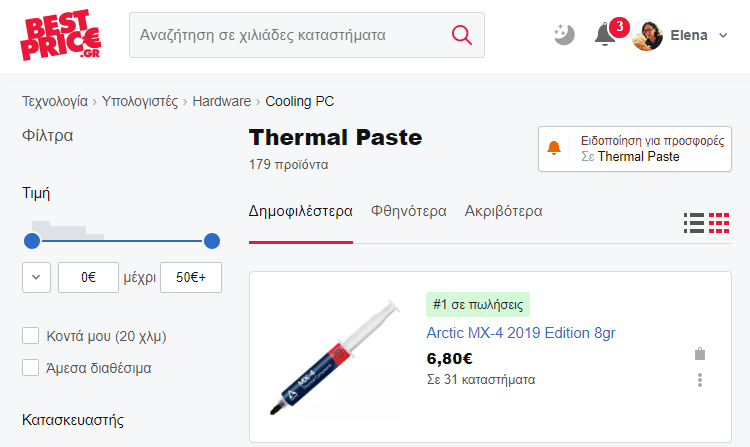Click the 6,80€ price text
The width and height of the screenshot is (750, 447).
point(450,358)
